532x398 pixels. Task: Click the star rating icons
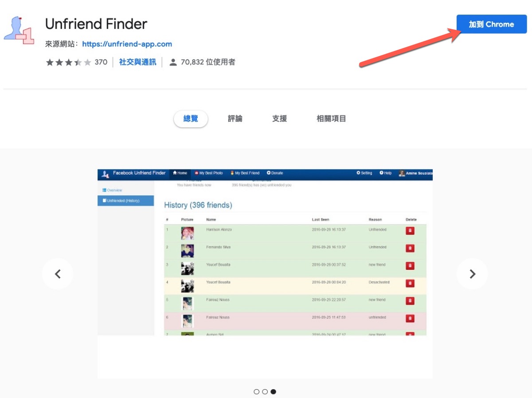[x=69, y=62]
